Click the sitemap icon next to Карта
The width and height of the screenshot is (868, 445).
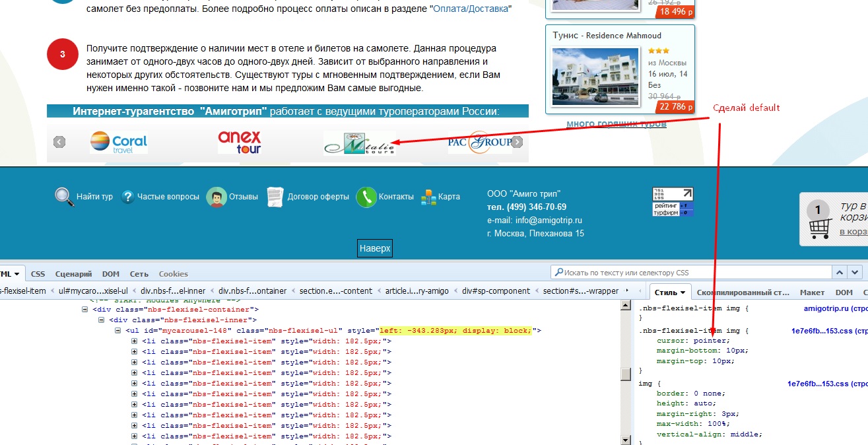[x=428, y=197]
